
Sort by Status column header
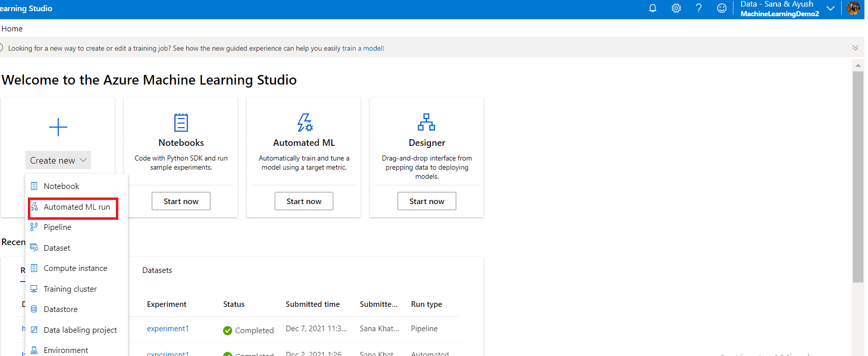[234, 304]
